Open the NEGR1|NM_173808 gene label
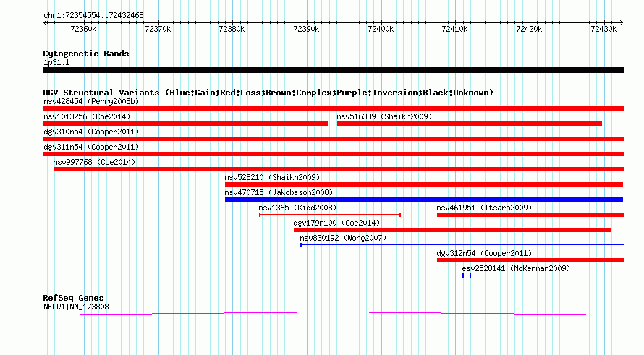 point(76,307)
